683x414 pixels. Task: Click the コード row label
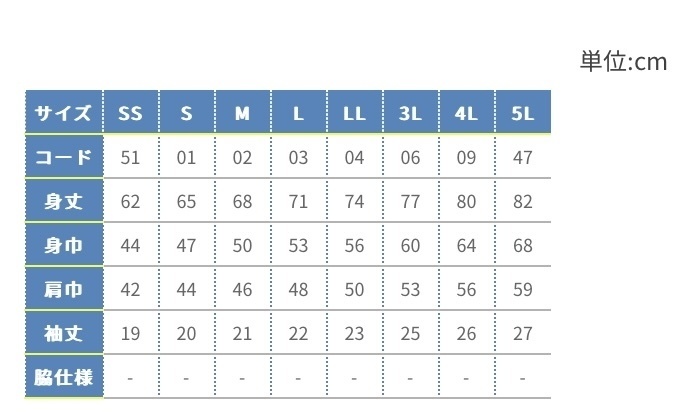pyautogui.click(x=64, y=157)
